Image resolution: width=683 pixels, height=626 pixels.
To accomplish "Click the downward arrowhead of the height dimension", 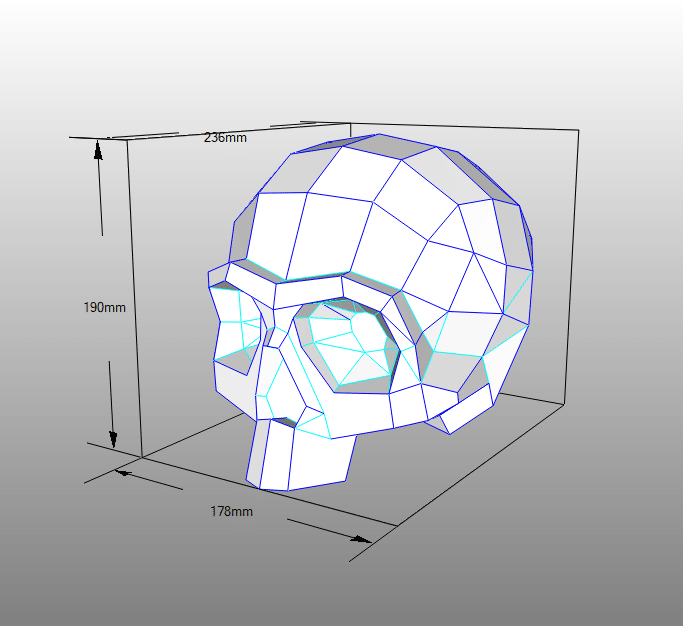I will 113,438.
